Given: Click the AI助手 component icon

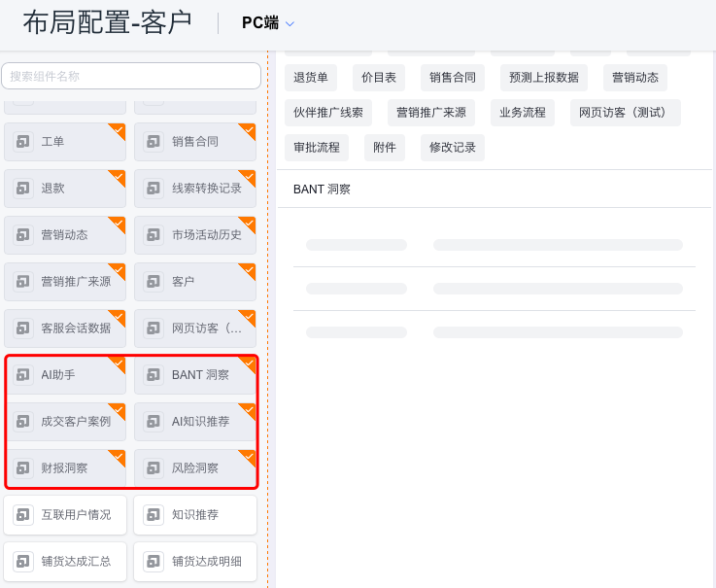Looking at the screenshot, I should point(23,374).
